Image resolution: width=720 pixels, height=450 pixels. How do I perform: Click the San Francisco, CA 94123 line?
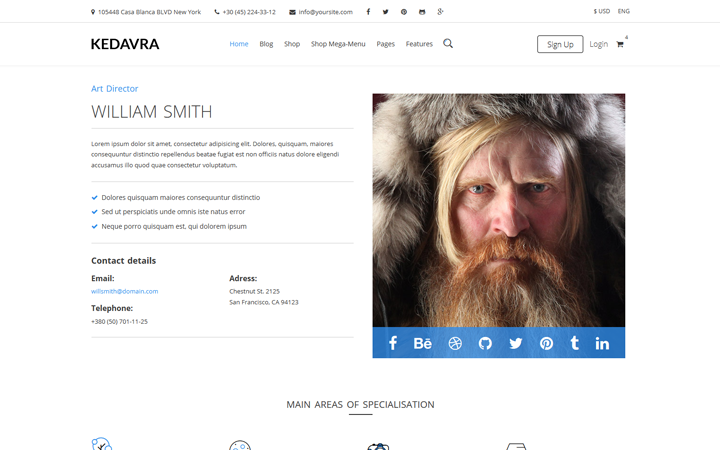(x=264, y=302)
